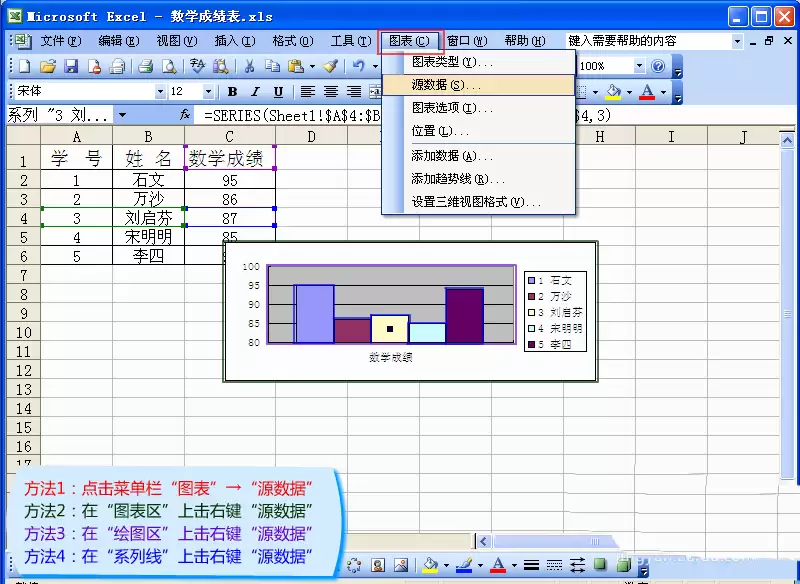Image resolution: width=800 pixels, height=584 pixels.
Task: Toggle Underline formatting
Action: point(278,92)
